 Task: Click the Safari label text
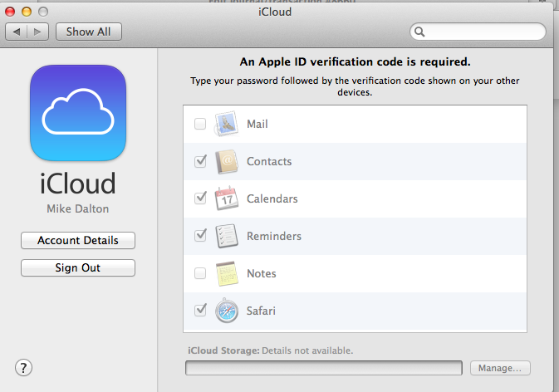tap(261, 311)
